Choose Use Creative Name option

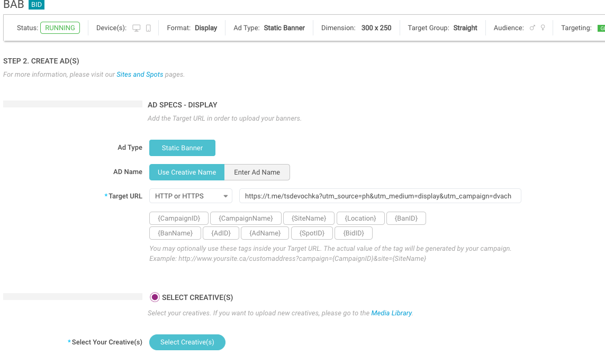point(187,172)
